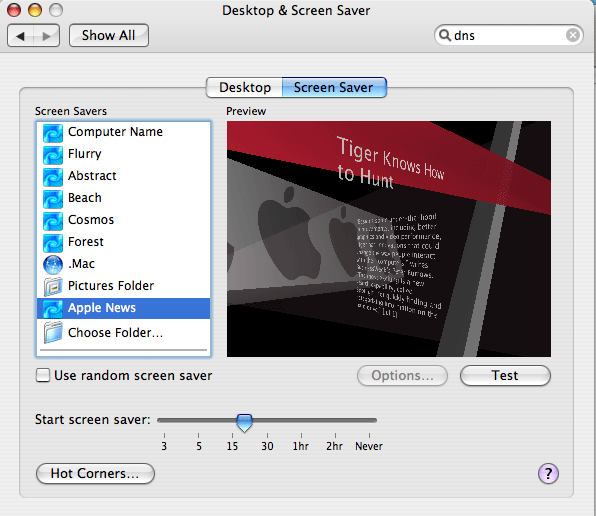Image resolution: width=596 pixels, height=516 pixels.
Task: Go forward with the right arrow button
Action: point(46,36)
